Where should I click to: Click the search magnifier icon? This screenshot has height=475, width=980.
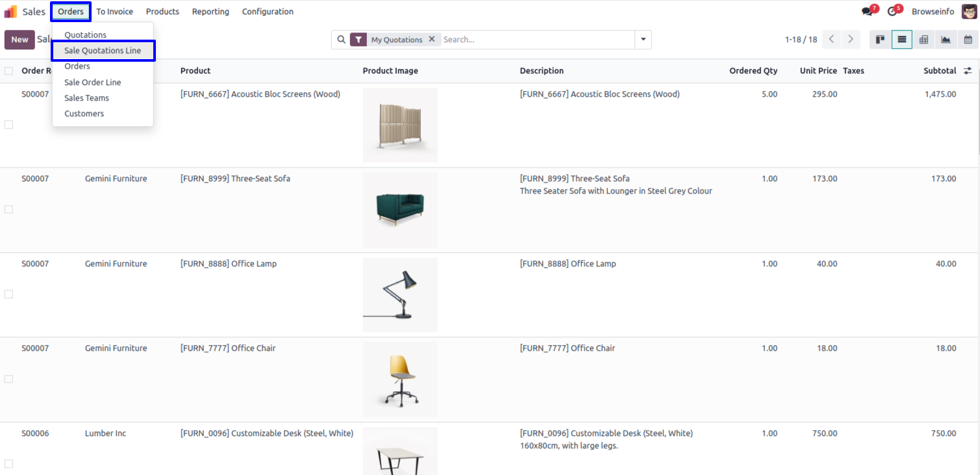click(342, 40)
